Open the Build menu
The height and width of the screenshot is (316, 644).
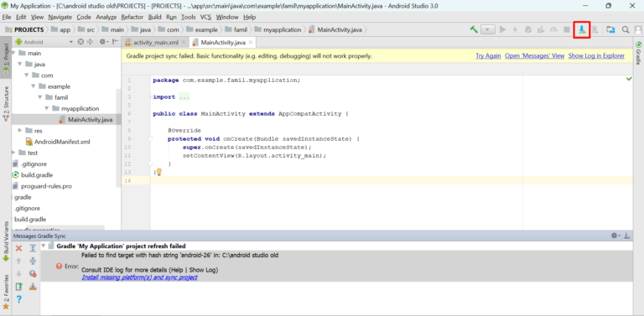point(155,18)
